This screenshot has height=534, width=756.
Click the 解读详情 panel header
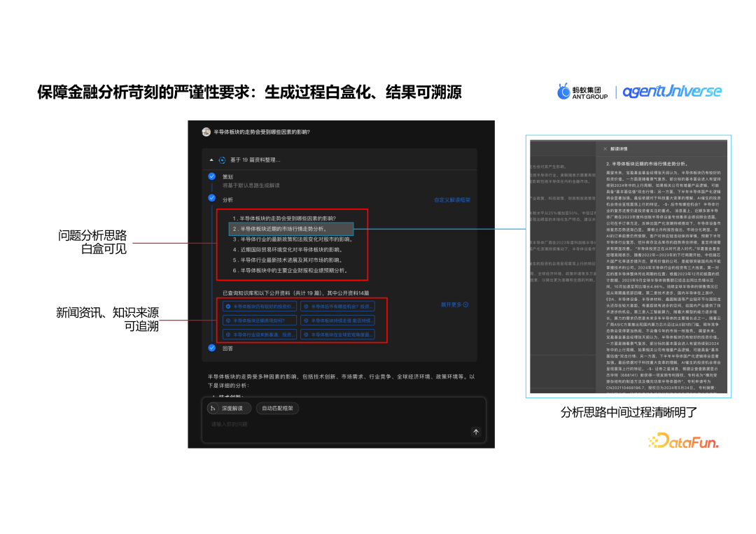(x=619, y=149)
